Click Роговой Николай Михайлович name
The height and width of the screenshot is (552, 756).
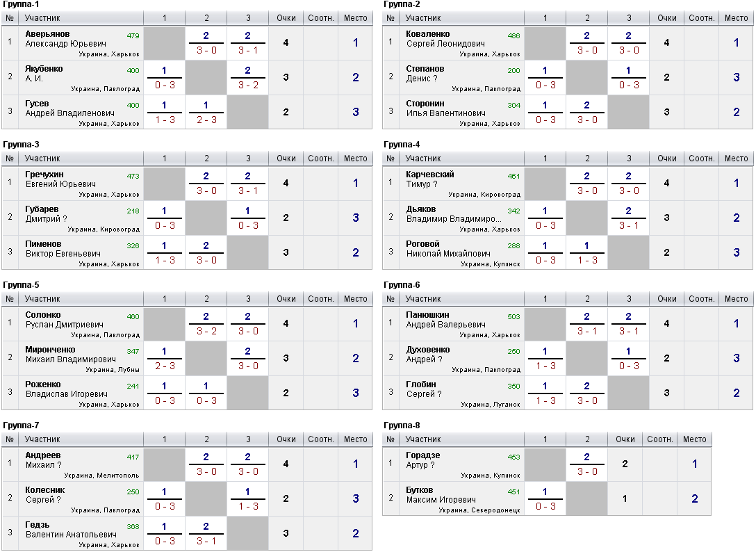point(448,249)
